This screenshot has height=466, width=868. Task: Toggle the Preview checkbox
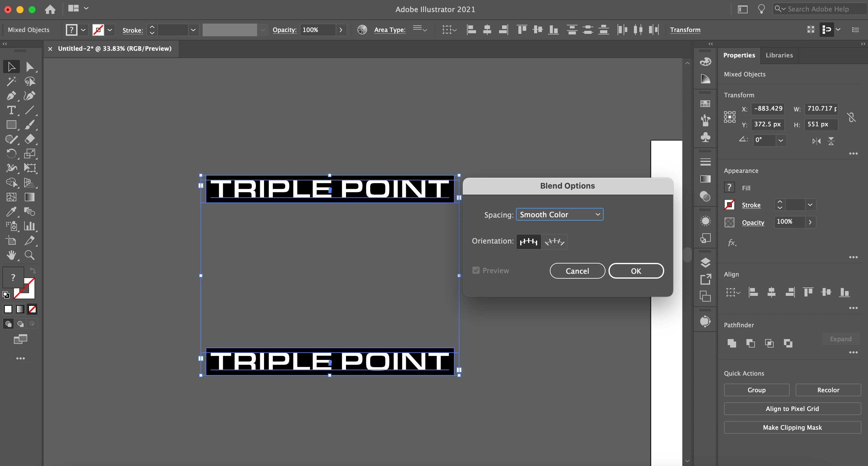point(476,270)
